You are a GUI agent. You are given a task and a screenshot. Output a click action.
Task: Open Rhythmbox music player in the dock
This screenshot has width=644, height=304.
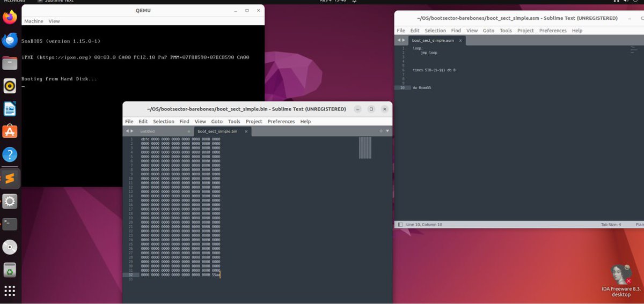coord(10,86)
